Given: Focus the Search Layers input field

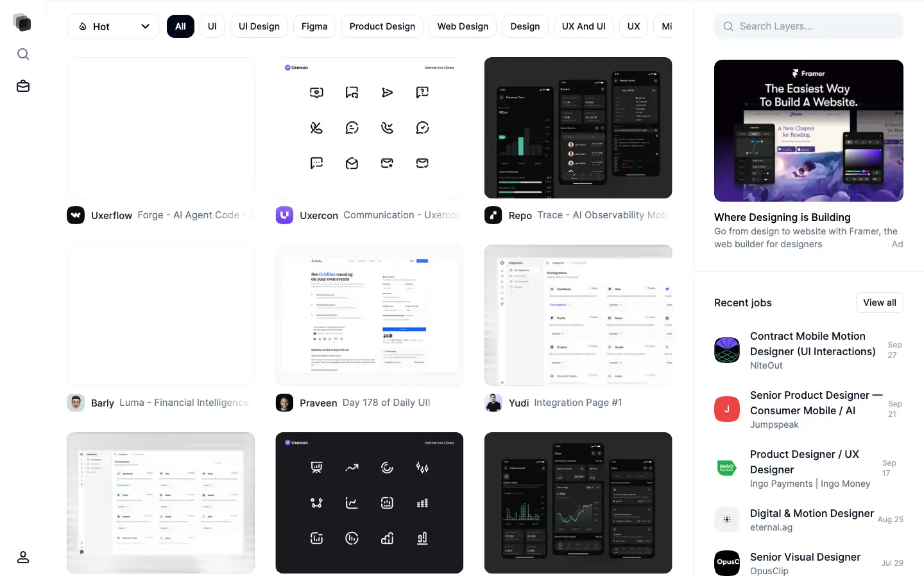Looking at the screenshot, I should 809,26.
